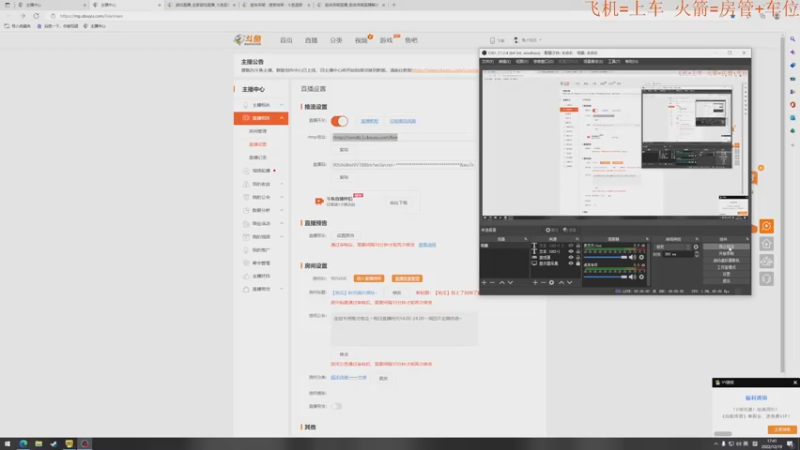Click the bottom help floating icon on Douyu page
800x450 pixels.
766,279
